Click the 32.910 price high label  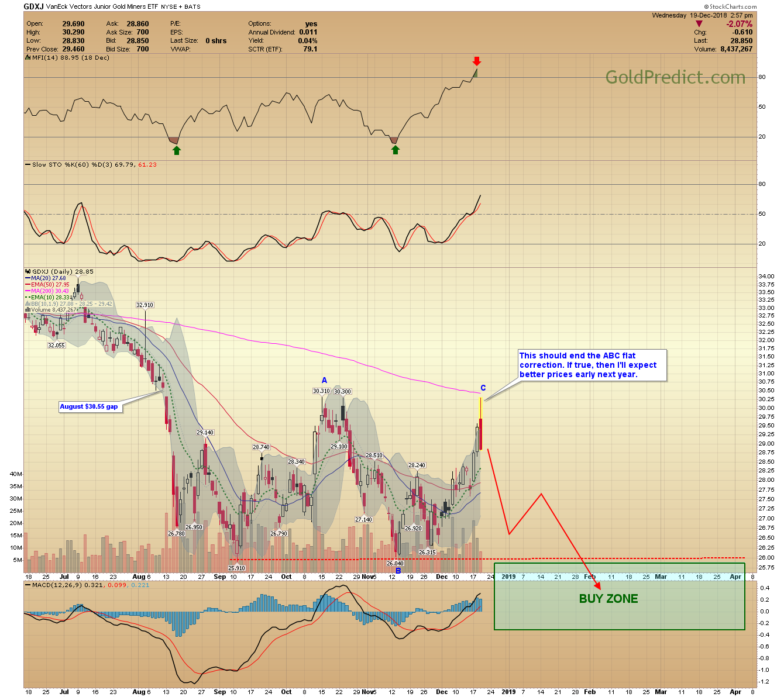(x=145, y=305)
